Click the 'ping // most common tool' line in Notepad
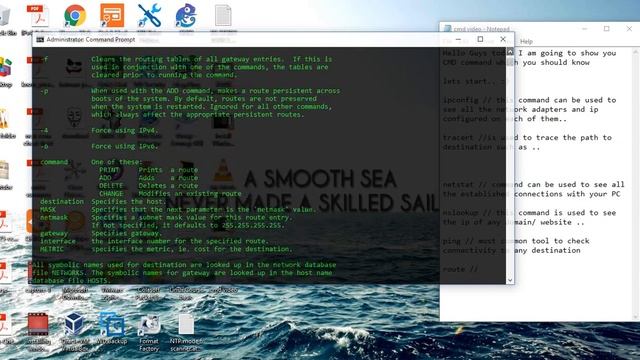Screen dimensions: 640x360 click(x=516, y=241)
